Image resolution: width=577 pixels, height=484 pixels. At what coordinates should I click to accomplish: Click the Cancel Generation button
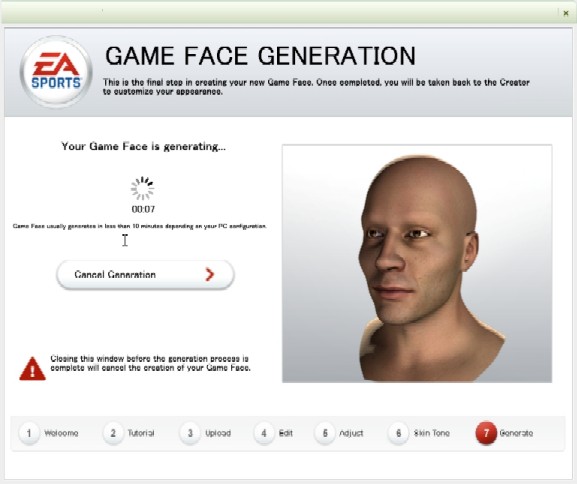[x=145, y=275]
